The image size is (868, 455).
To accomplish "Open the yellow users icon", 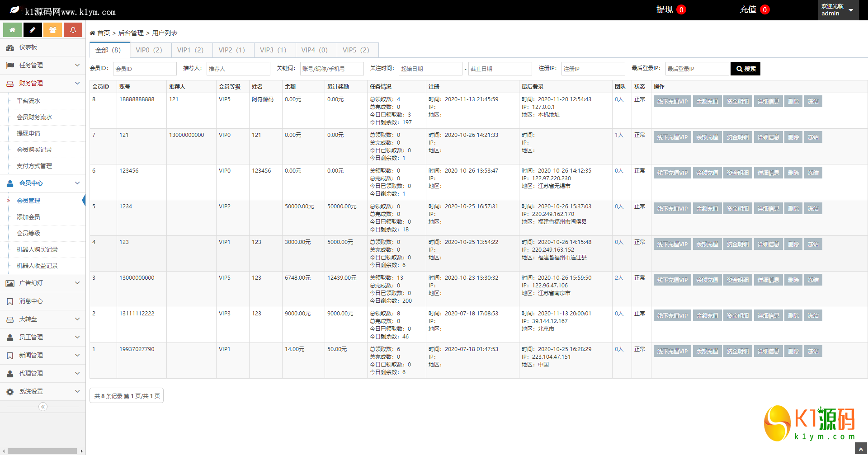I will pyautogui.click(x=52, y=29).
